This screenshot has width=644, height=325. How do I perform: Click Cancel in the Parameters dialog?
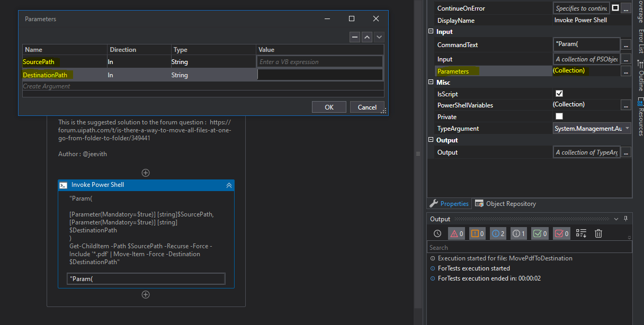tap(367, 107)
